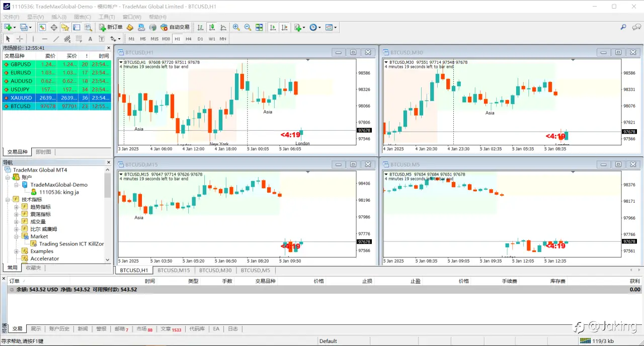
Task: Collapse the 账户 accounts tree node
Action: pyautogui.click(x=9, y=177)
